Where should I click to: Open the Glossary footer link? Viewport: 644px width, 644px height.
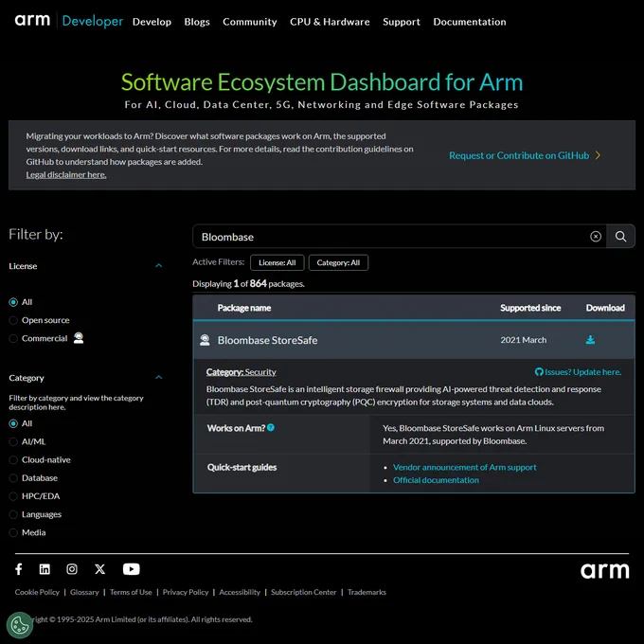[x=84, y=592]
